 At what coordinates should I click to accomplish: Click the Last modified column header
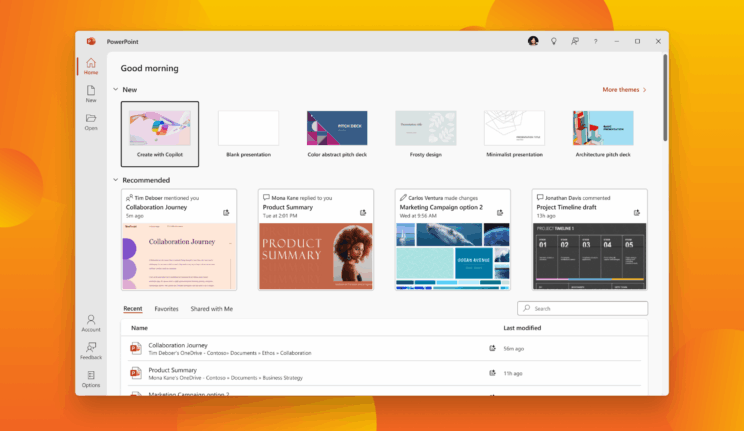(522, 328)
